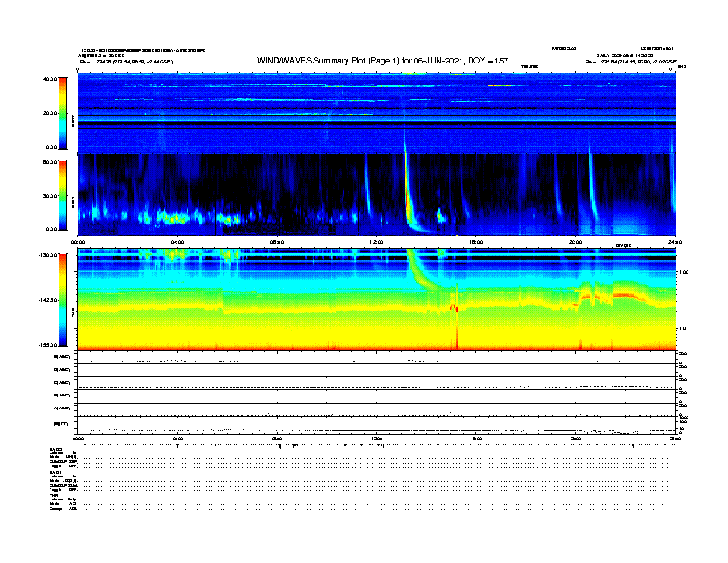This screenshot has height=563, width=728.
Task: Click the 24:00 tick beneath the RAD1 panel
Action: coord(675,242)
